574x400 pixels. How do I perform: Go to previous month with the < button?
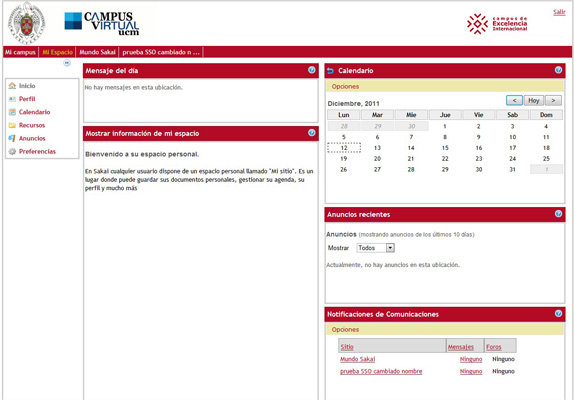(514, 100)
